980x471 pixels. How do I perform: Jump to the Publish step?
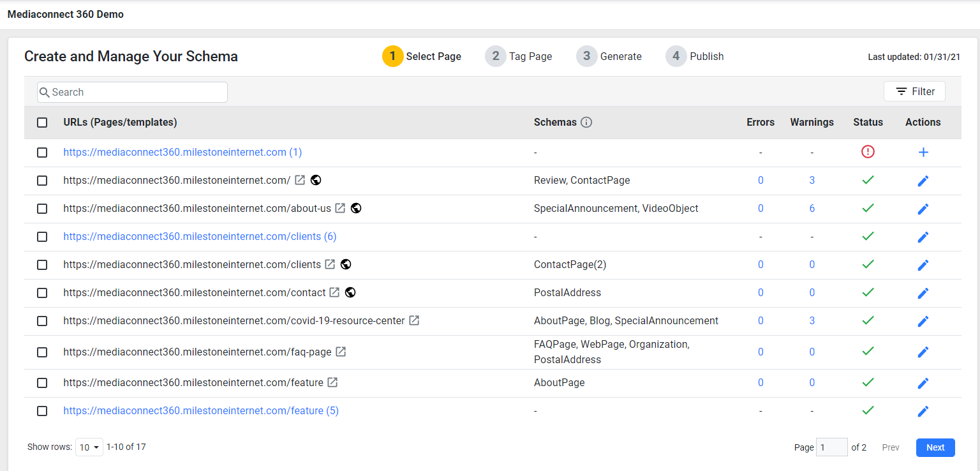coord(695,56)
